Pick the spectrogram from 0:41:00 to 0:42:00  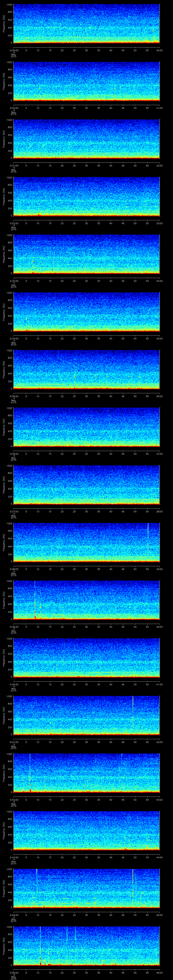point(86,715)
